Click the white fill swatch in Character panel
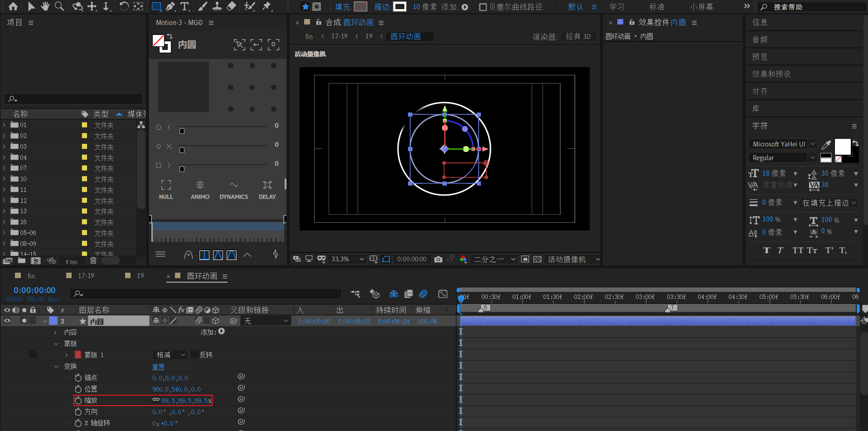 click(x=843, y=147)
